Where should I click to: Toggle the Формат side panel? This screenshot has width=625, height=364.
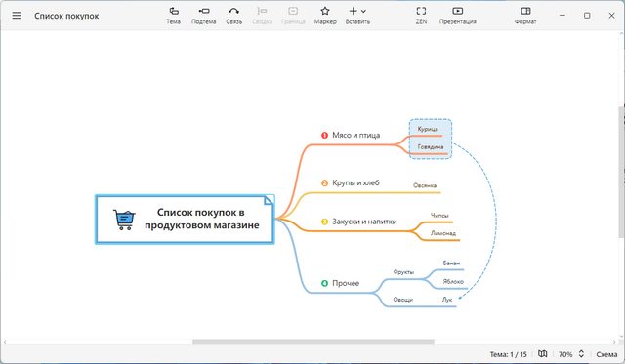click(525, 16)
